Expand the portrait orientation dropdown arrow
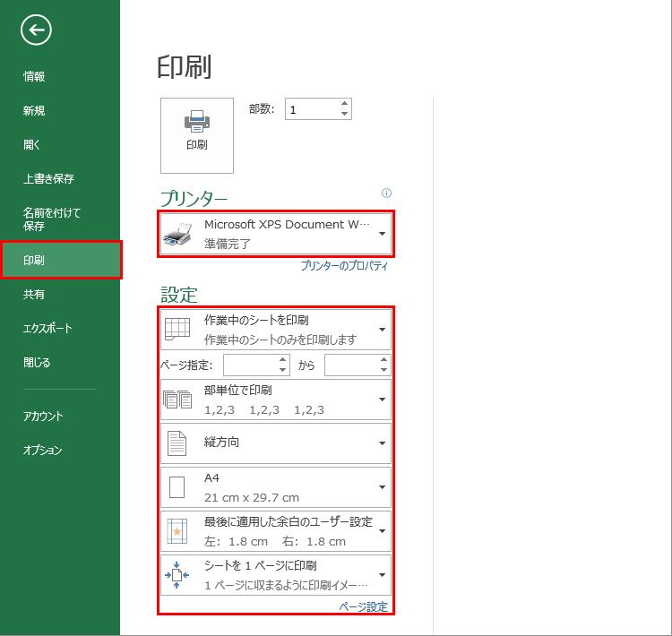This screenshot has width=672, height=636. click(382, 443)
